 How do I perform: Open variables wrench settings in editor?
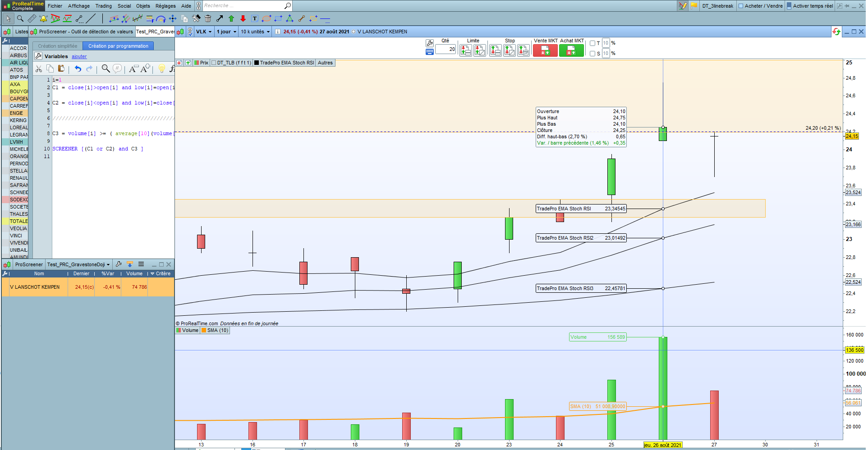[x=38, y=56]
